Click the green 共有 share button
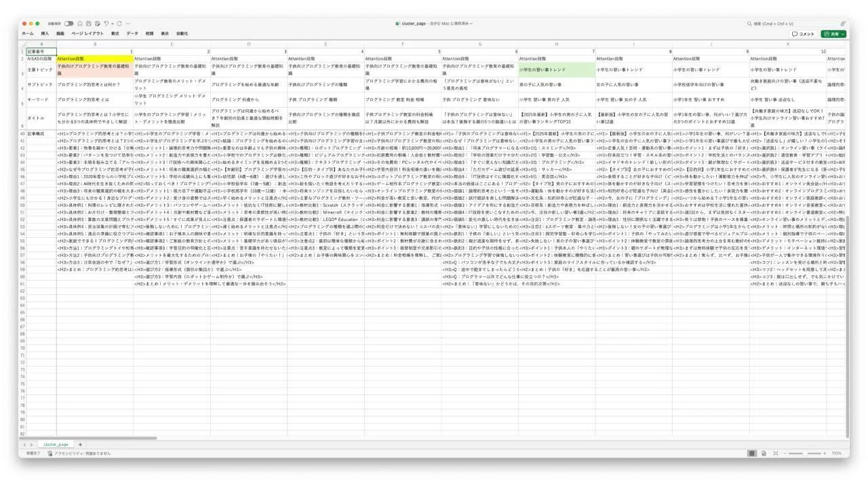The image size is (868, 488). coord(834,34)
